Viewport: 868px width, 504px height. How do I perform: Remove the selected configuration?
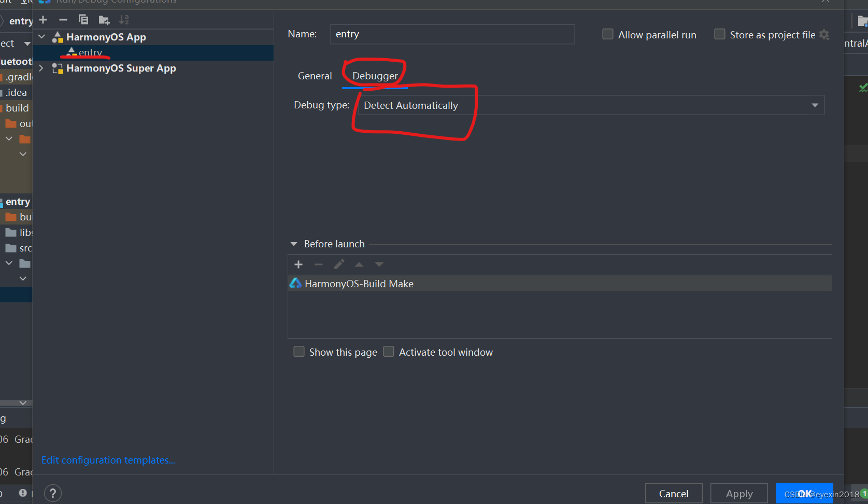pos(63,20)
